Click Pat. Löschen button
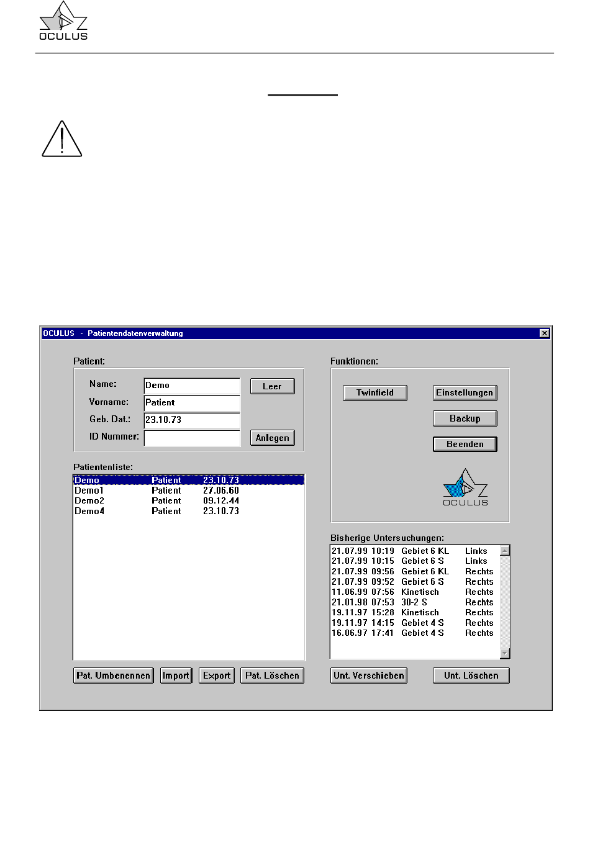 click(272, 676)
